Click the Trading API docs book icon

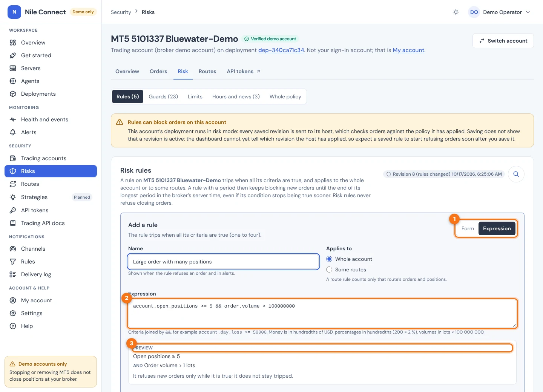pyautogui.click(x=13, y=223)
